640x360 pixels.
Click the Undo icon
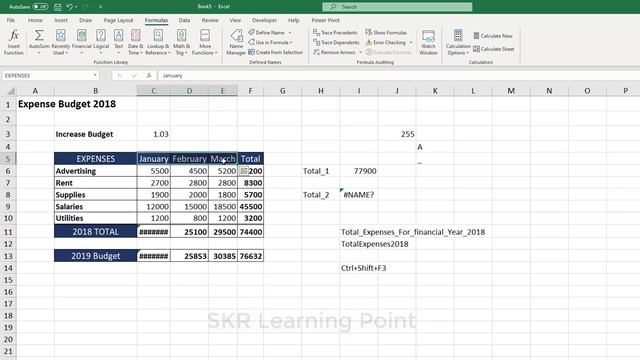pyautogui.click(x=70, y=7)
